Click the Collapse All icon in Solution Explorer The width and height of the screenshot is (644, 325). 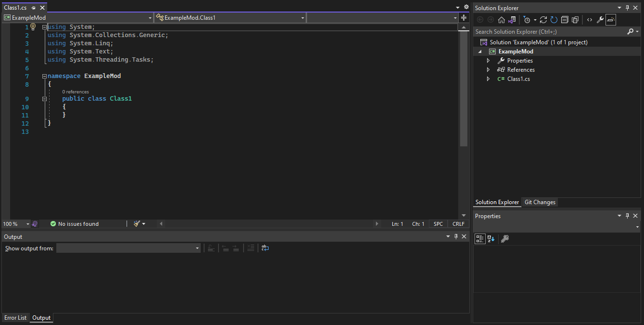(x=565, y=20)
